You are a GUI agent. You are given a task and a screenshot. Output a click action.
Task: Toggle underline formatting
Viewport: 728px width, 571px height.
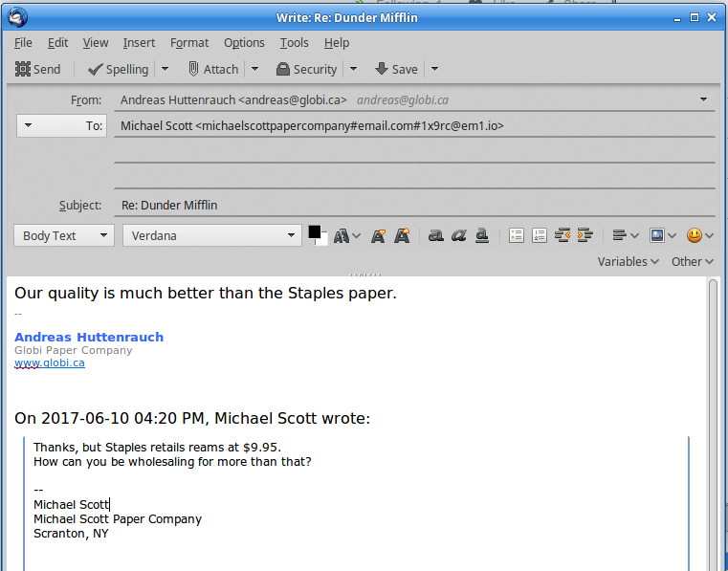pyautogui.click(x=482, y=236)
